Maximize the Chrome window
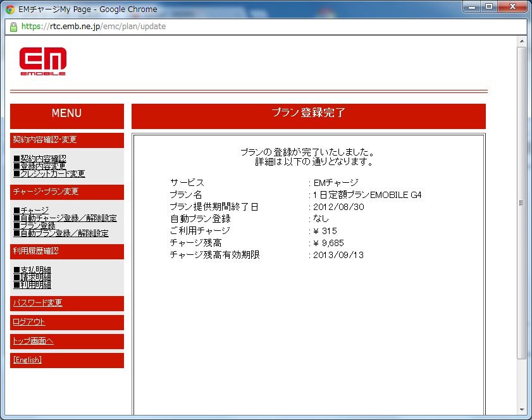 click(x=489, y=7)
